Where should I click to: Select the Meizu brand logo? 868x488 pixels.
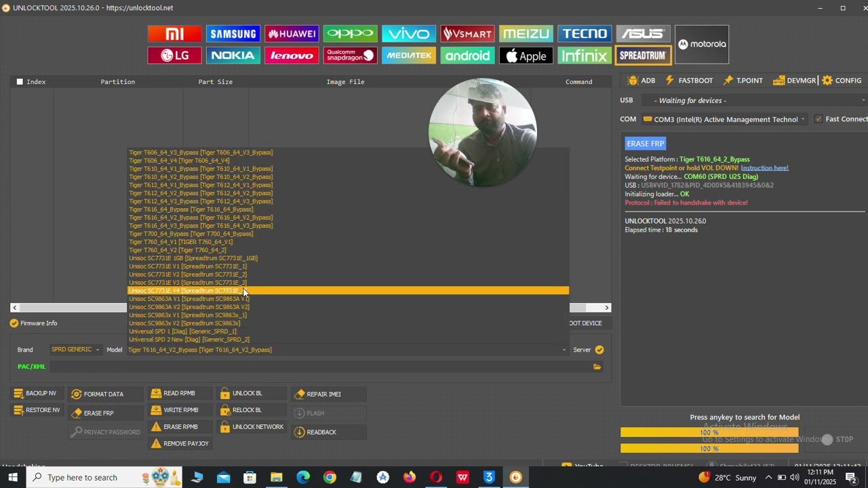coord(526,34)
